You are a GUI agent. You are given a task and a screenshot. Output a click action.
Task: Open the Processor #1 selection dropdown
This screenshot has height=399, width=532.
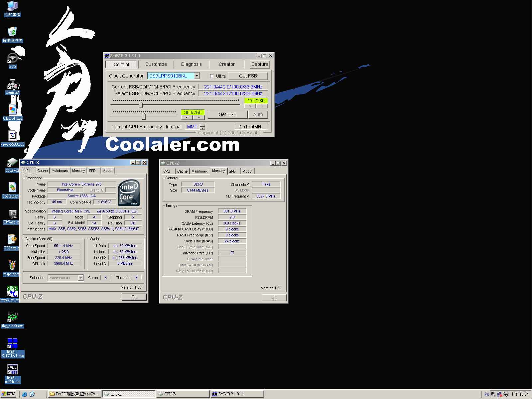(x=81, y=278)
